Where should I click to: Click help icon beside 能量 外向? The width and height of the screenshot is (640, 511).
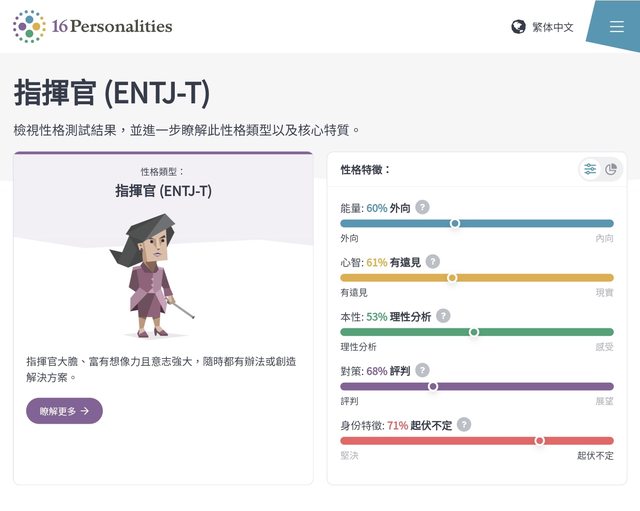[x=423, y=208]
